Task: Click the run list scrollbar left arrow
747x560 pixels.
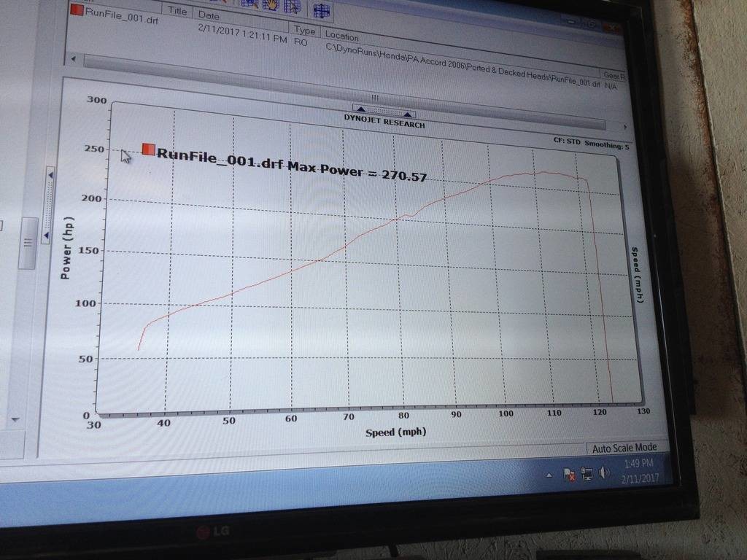Action: coord(74,59)
